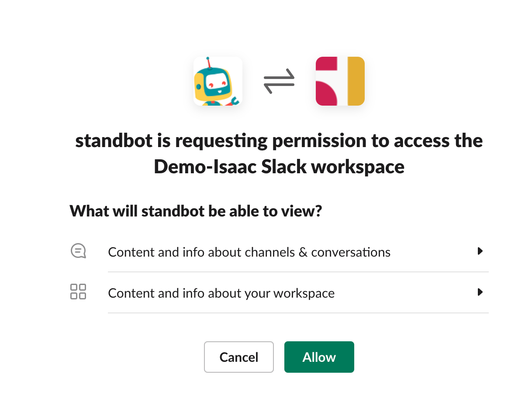Click the robot's smiling face screen

217,81
